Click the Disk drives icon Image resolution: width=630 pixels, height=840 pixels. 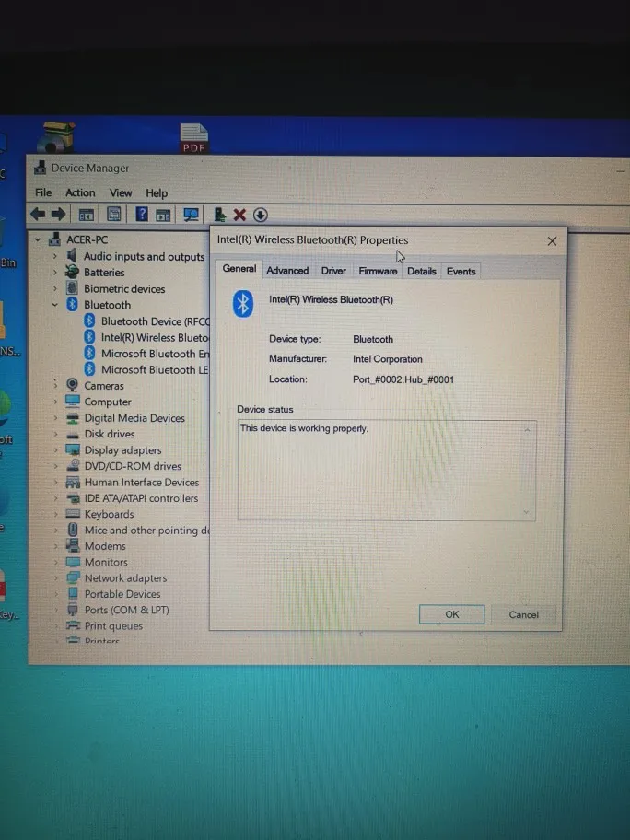pos(73,434)
